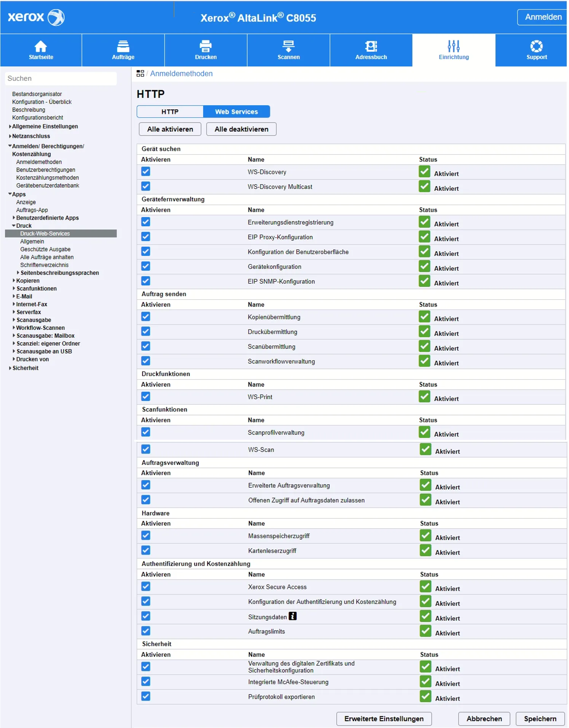
Task: Click the Speichern button
Action: (540, 719)
